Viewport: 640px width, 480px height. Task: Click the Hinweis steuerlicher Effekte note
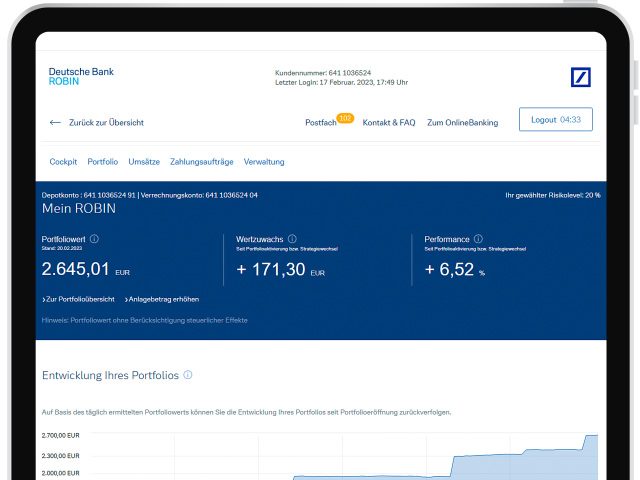click(x=144, y=320)
